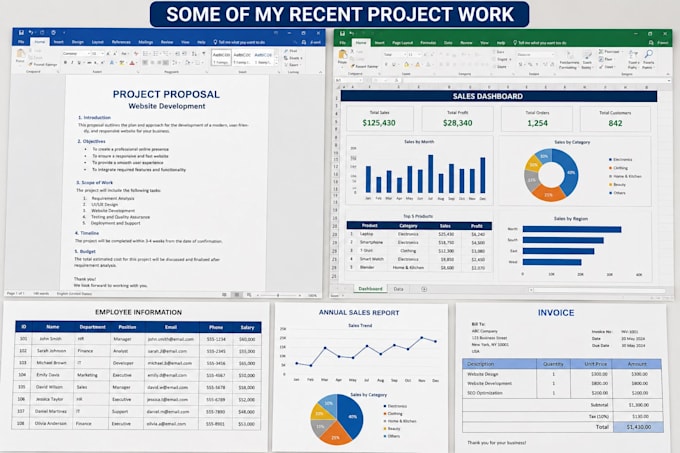Click the numbered list icon in Word
Image resolution: width=680 pixels, height=453 pixels.
(156, 53)
